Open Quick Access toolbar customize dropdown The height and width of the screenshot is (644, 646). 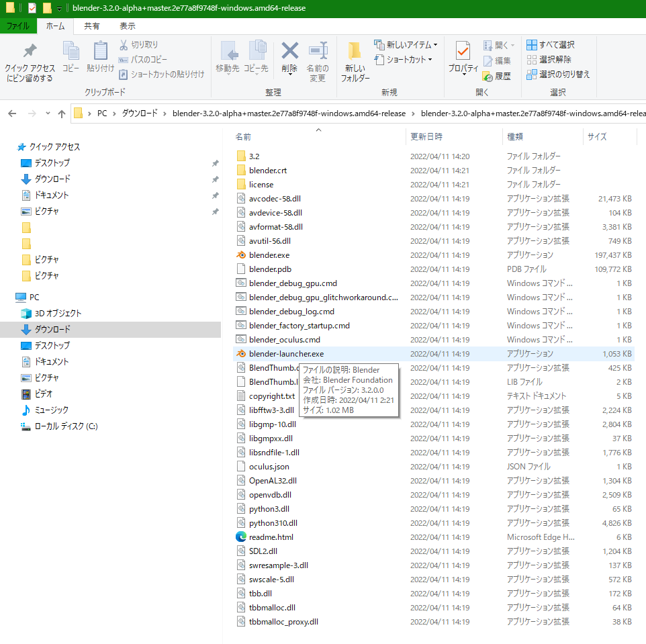[x=59, y=8]
